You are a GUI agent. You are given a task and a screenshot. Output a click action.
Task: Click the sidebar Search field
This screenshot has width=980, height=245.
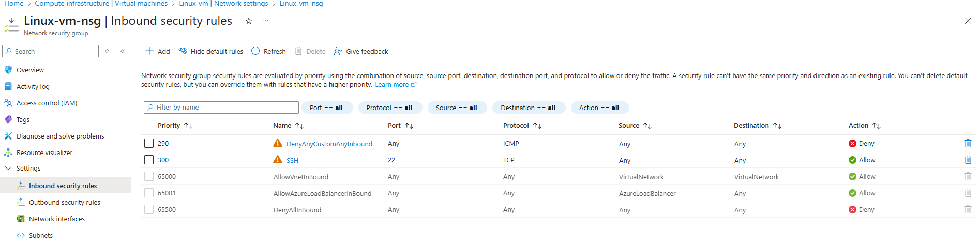(x=50, y=51)
